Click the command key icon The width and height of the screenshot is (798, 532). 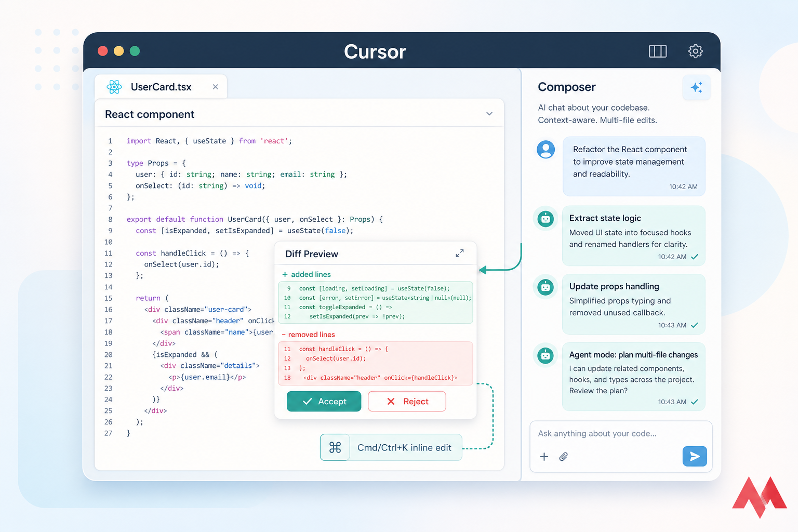pos(335,447)
